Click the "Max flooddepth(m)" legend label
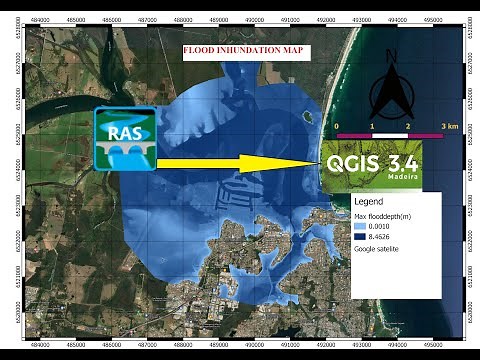This screenshot has height=360, width=480. coord(382,216)
